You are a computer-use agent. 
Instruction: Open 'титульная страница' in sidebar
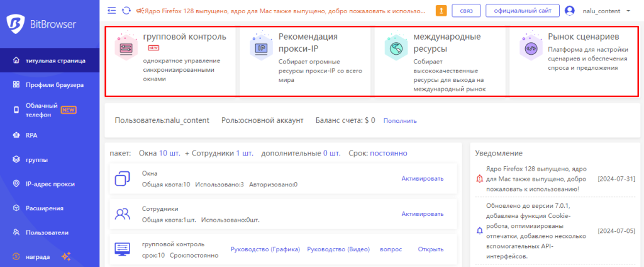pyautogui.click(x=50, y=61)
